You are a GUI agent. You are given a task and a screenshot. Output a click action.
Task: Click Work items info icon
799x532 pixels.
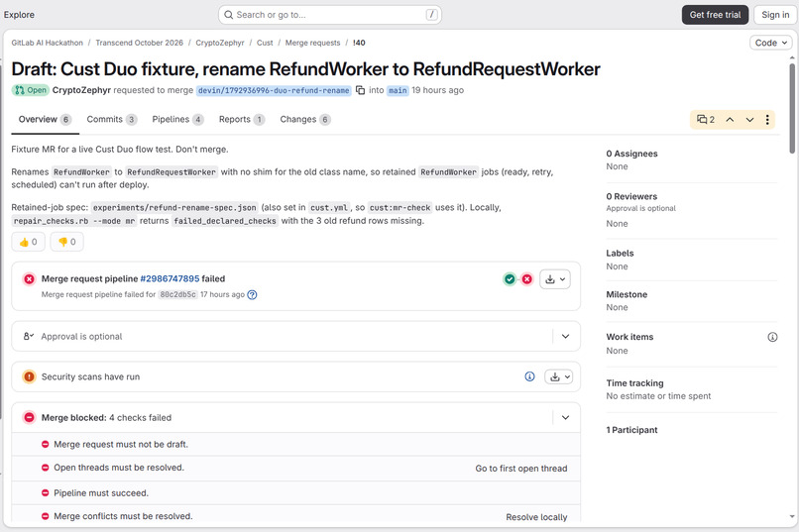(x=772, y=337)
